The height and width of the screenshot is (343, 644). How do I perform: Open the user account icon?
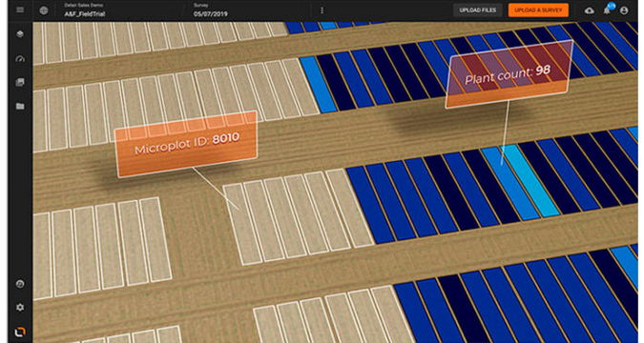(624, 10)
